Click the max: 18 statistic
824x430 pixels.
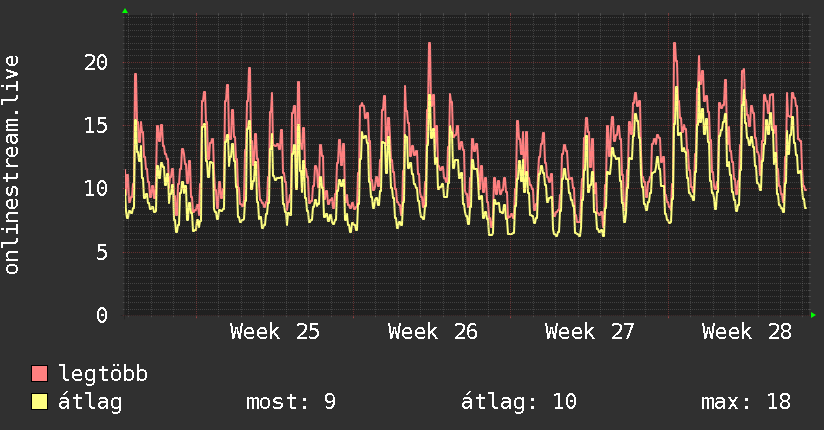(x=746, y=402)
